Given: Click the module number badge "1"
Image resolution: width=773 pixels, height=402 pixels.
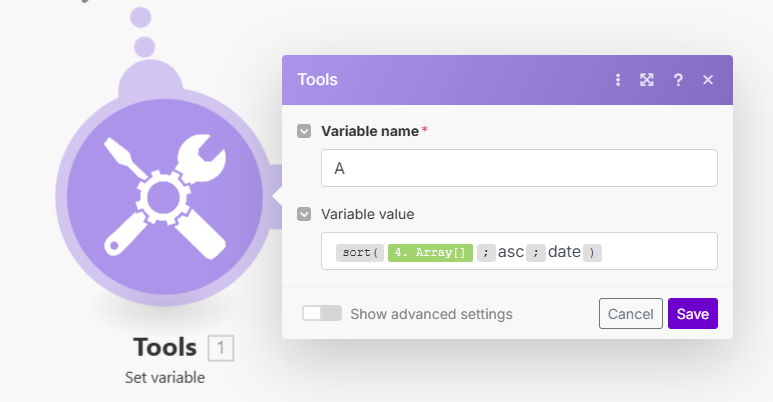Looking at the screenshot, I should pos(220,348).
